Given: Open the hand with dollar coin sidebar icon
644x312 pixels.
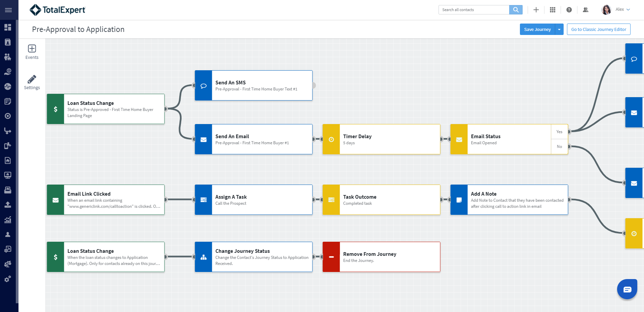Looking at the screenshot, I should (x=8, y=72).
